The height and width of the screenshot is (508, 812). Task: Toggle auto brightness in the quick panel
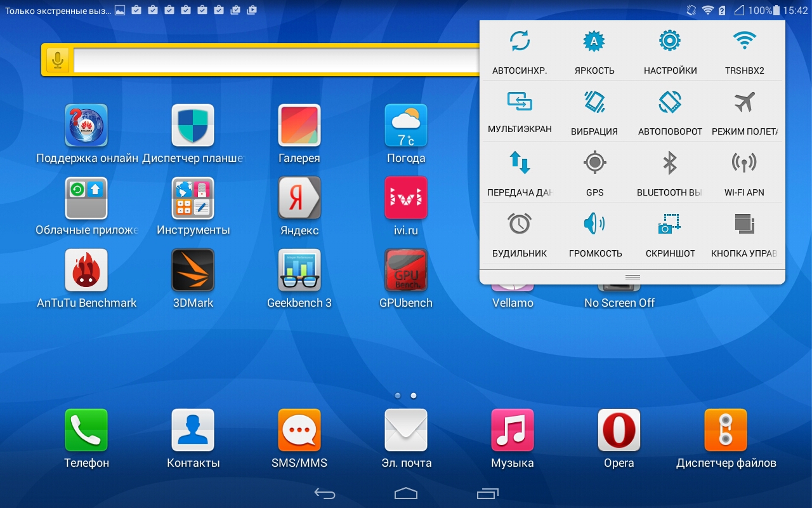coord(594,51)
